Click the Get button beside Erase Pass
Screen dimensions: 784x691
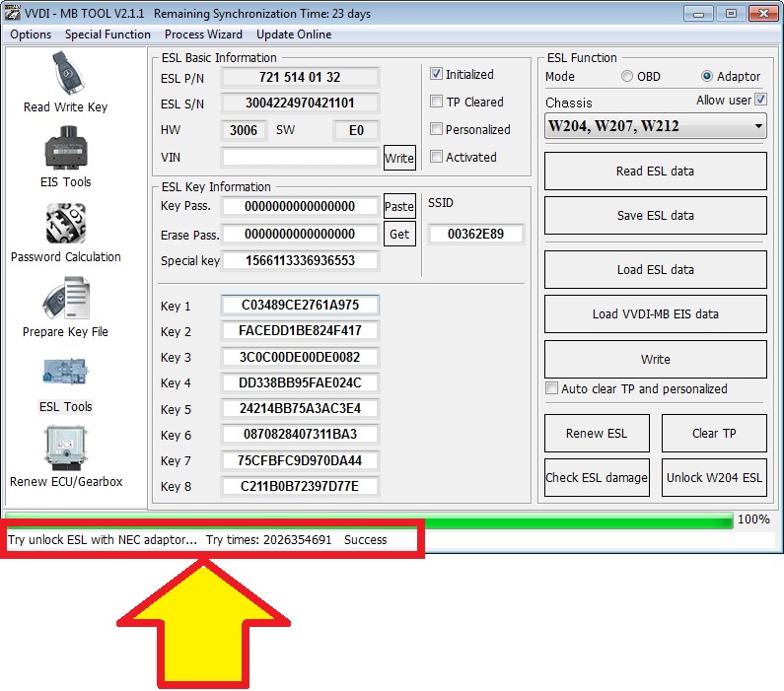pos(399,234)
